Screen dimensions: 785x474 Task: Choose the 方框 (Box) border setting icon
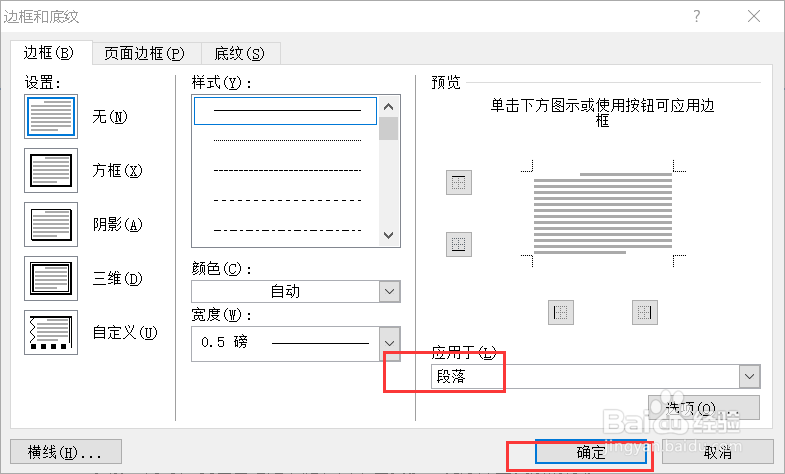(x=51, y=171)
